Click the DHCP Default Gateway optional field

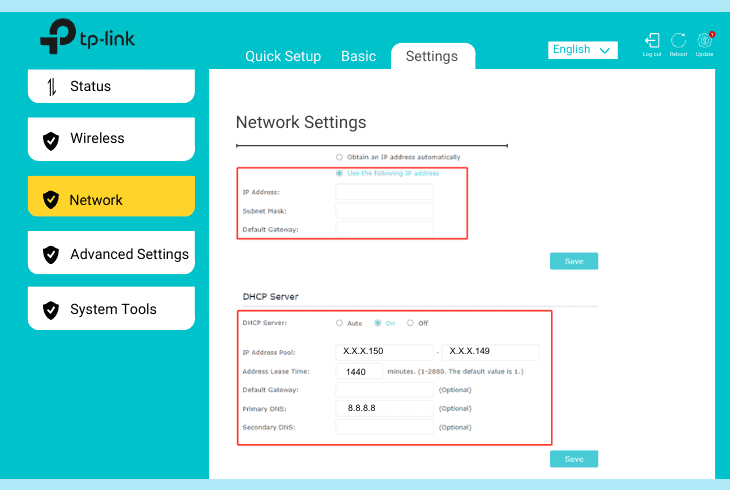tap(385, 390)
